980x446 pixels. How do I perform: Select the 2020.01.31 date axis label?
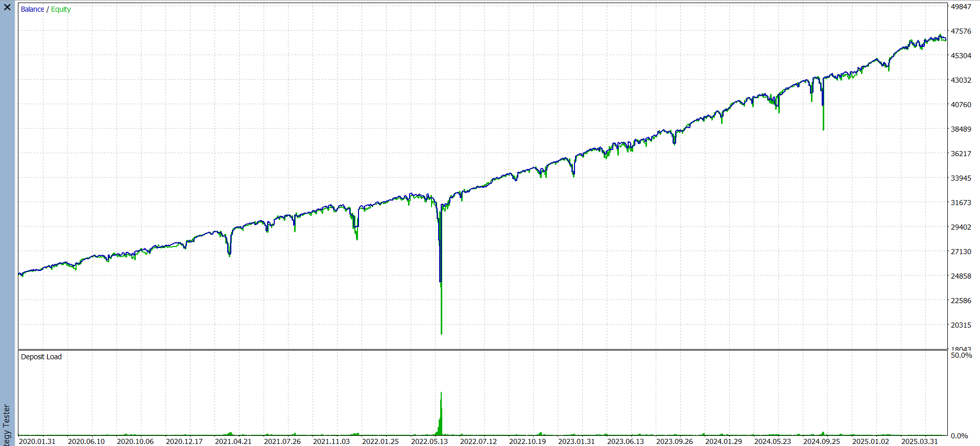pos(37,441)
